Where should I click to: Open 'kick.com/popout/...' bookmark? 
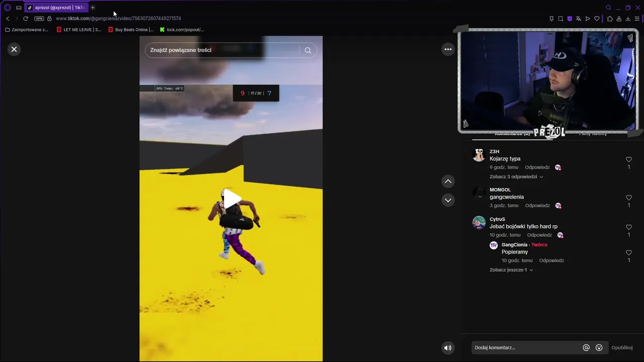coord(182,30)
